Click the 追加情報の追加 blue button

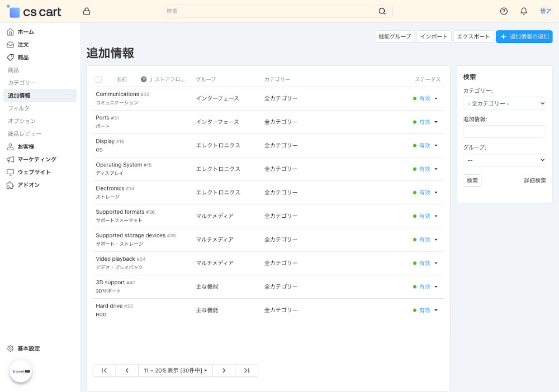click(524, 36)
